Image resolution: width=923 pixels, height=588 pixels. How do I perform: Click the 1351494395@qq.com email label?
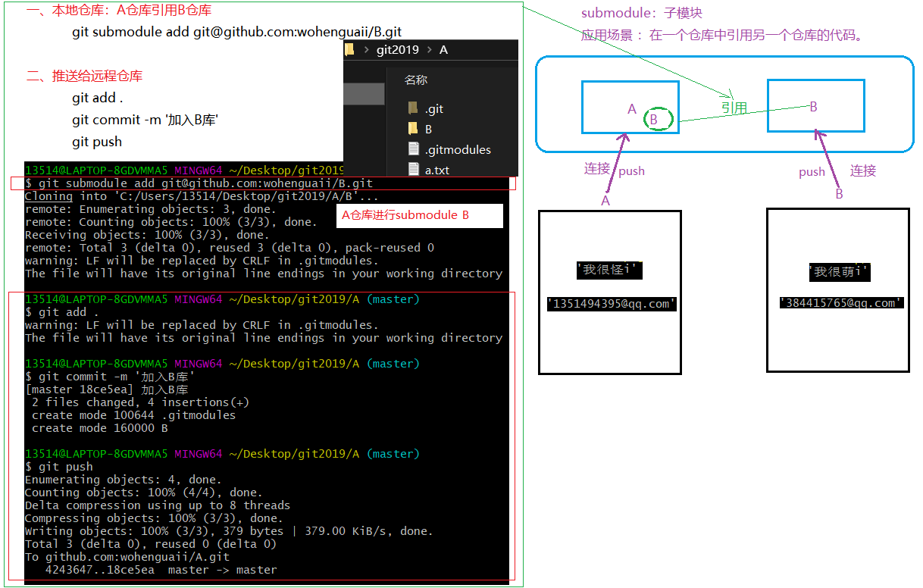coord(612,304)
